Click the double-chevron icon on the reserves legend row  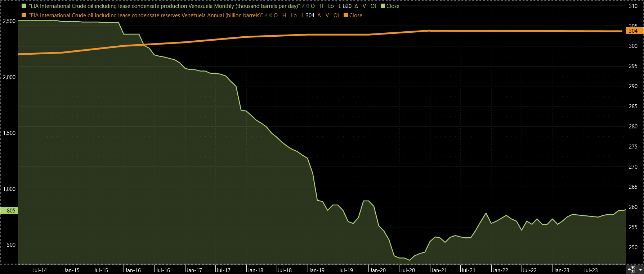point(270,15)
